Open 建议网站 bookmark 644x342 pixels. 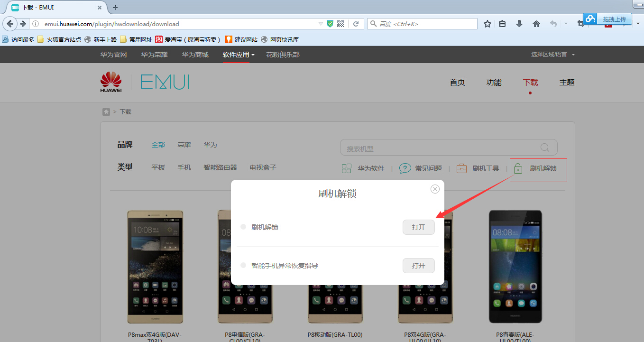241,39
